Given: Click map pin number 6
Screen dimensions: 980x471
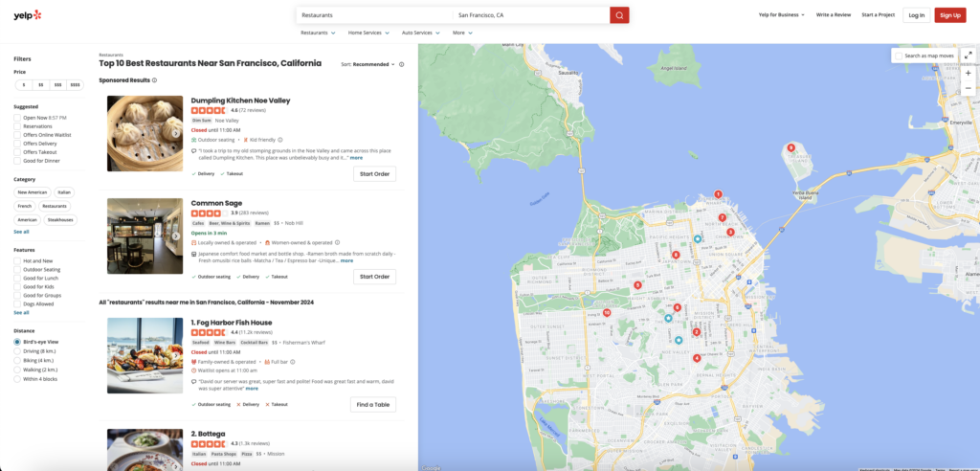Looking at the screenshot, I should (677, 307).
